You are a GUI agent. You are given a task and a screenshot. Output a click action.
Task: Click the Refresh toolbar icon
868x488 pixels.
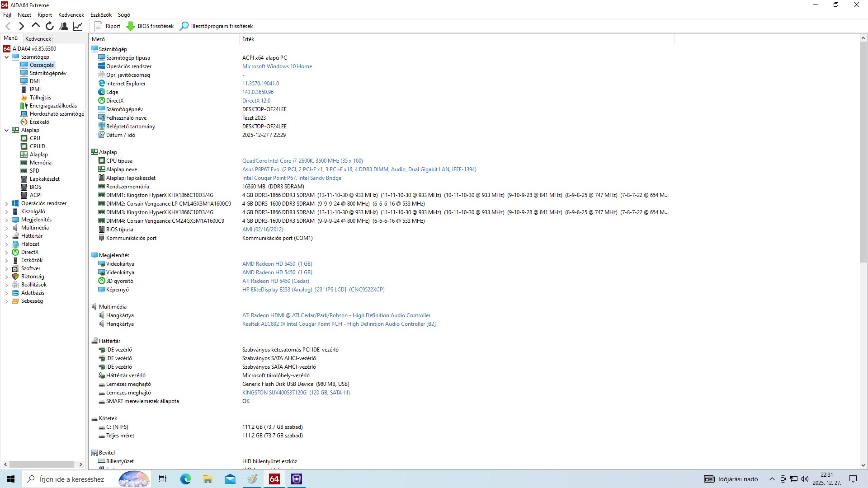(x=50, y=26)
